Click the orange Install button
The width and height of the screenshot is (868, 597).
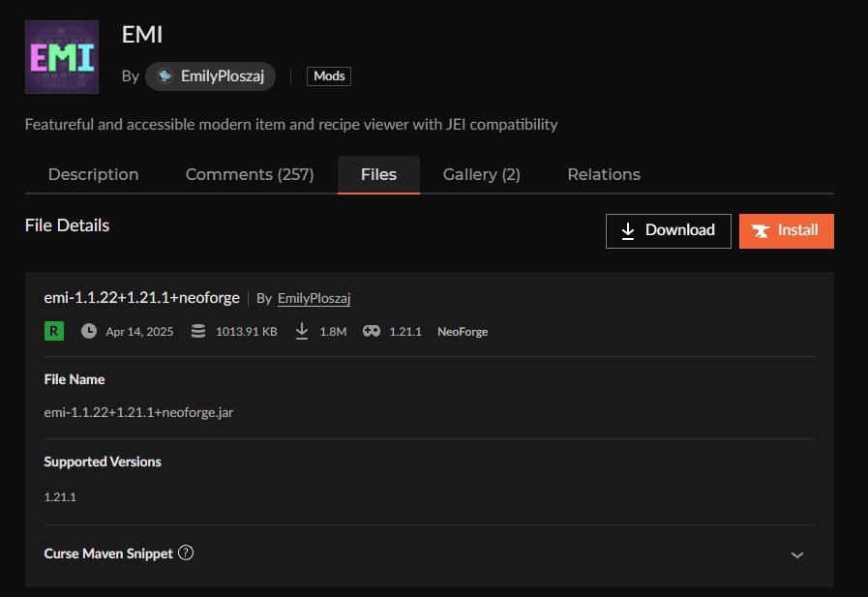[786, 230]
